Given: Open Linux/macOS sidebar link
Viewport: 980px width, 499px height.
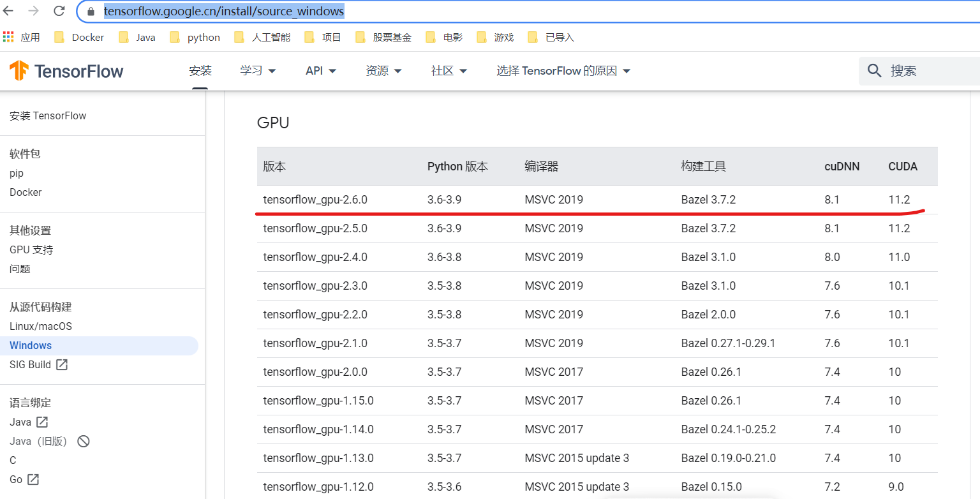Looking at the screenshot, I should 41,326.
